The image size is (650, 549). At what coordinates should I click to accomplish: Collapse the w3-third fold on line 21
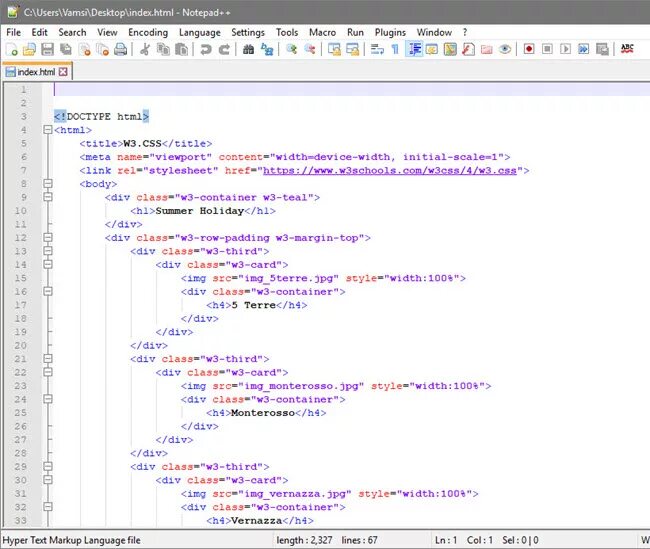[48, 359]
